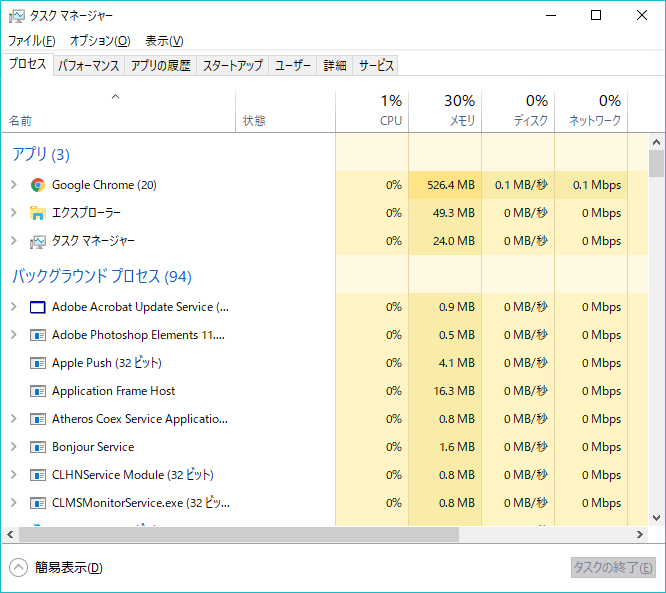Switch to the アプリの履歴 tab
Image resolution: width=666 pixels, height=593 pixels.
pyautogui.click(x=161, y=65)
